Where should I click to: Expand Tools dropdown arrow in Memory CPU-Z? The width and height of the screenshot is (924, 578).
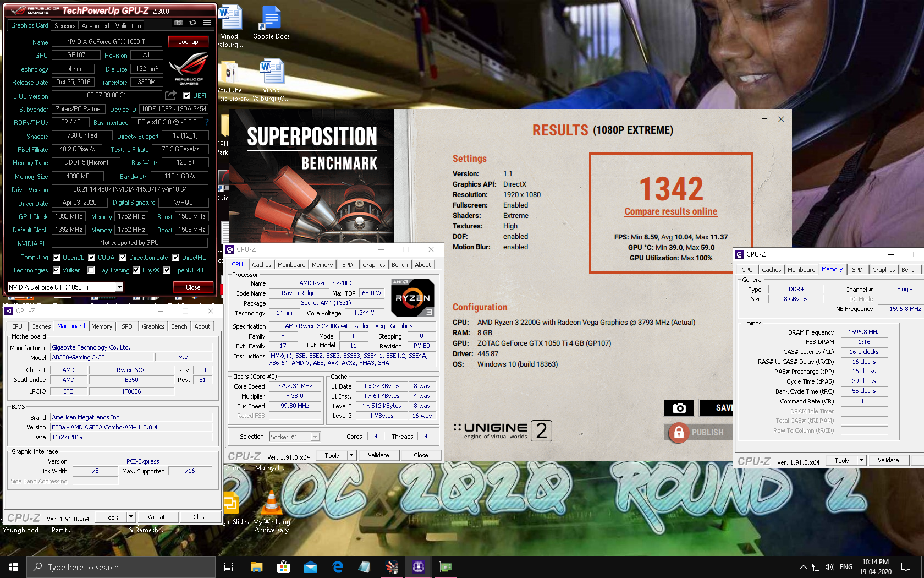coord(861,460)
